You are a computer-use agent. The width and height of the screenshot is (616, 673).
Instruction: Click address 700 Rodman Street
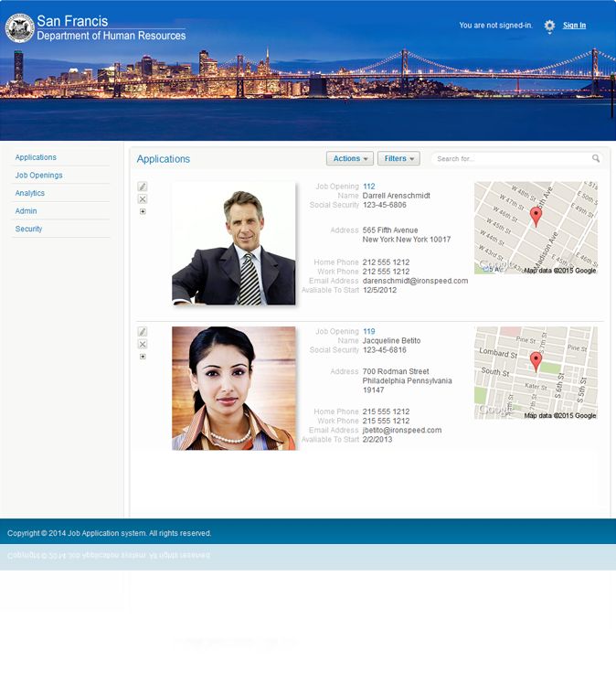click(x=396, y=371)
